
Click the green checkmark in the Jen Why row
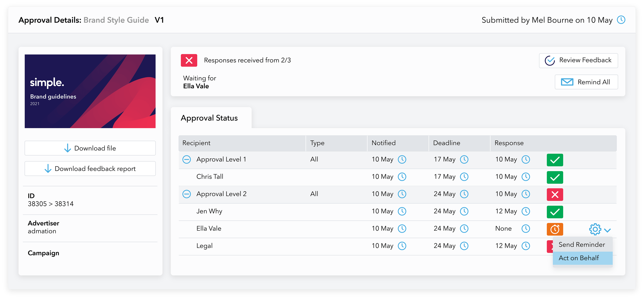pyautogui.click(x=555, y=212)
